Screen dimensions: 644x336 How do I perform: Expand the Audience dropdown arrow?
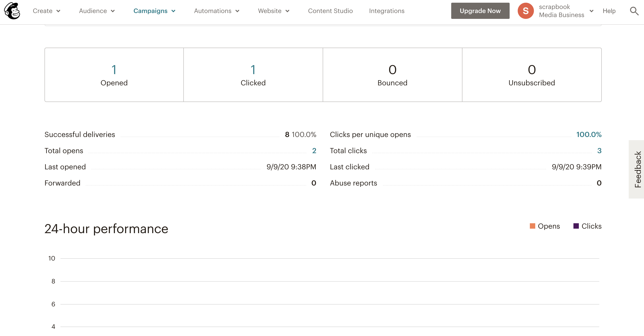click(x=113, y=11)
